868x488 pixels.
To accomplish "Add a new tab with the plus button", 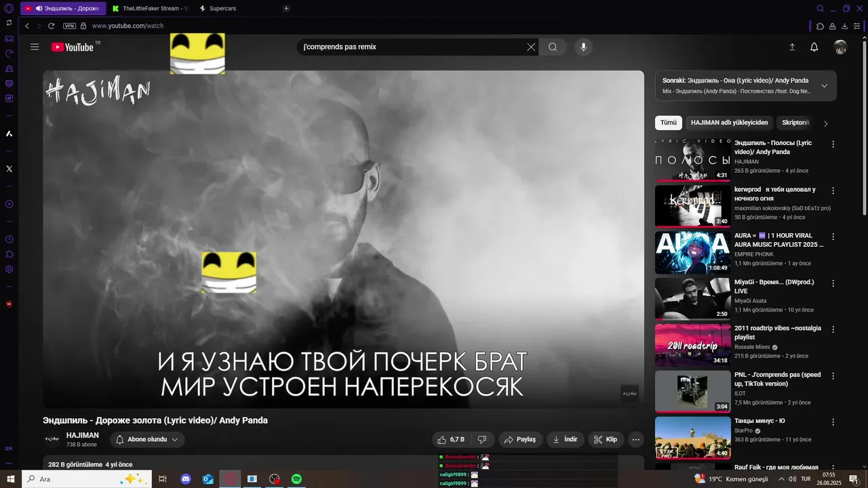I will coord(286,8).
